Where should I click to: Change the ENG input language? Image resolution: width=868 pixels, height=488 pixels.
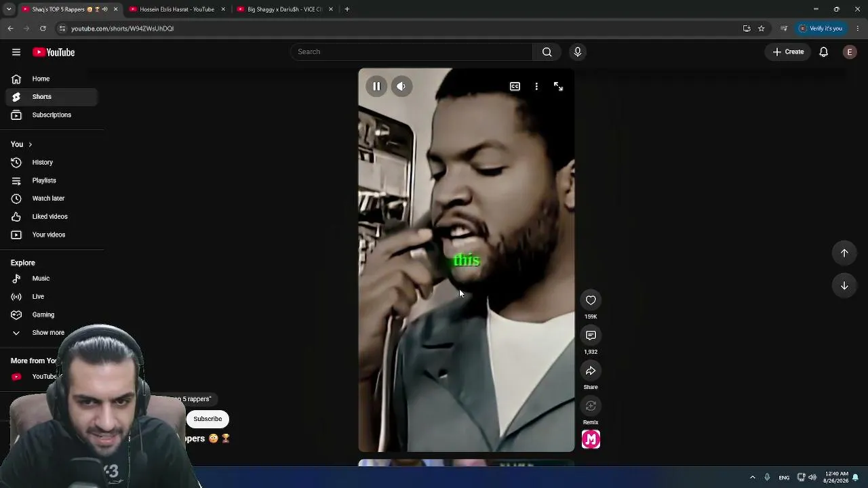coord(784,478)
